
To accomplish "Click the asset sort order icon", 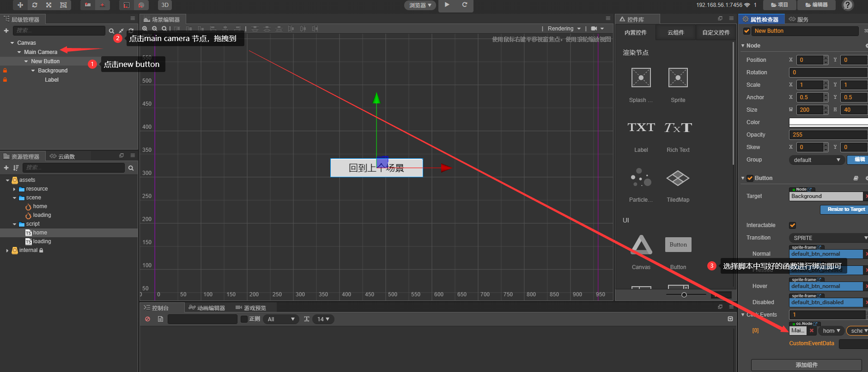I will (16, 168).
